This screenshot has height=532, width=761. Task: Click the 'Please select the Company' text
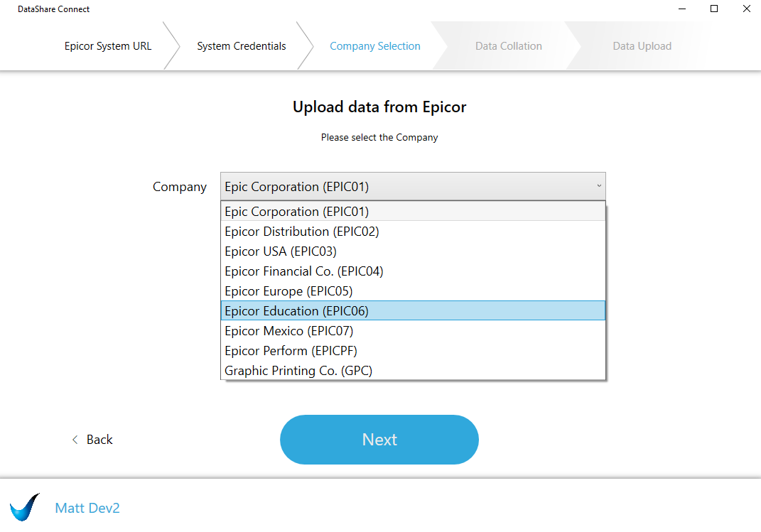pyautogui.click(x=379, y=137)
